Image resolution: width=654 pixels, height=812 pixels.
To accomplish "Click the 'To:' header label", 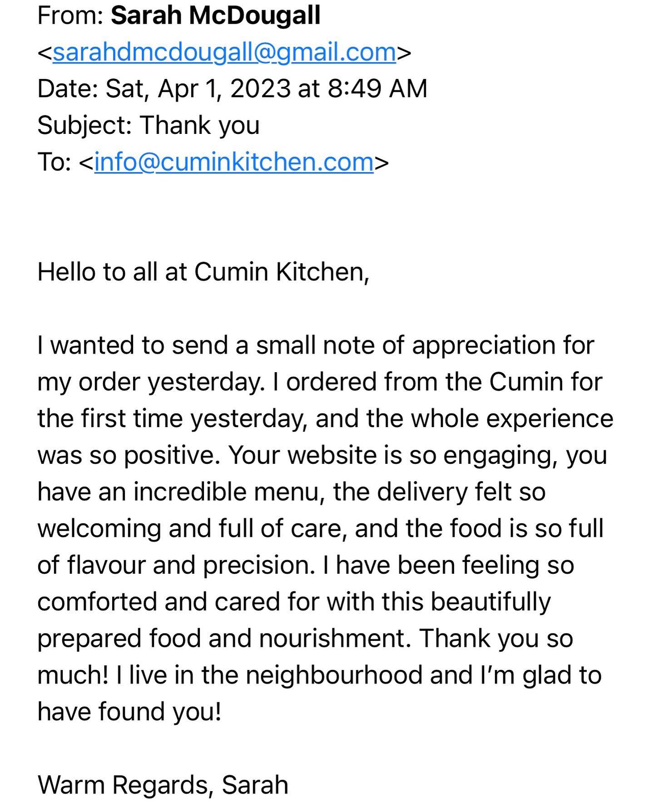I will (54, 162).
